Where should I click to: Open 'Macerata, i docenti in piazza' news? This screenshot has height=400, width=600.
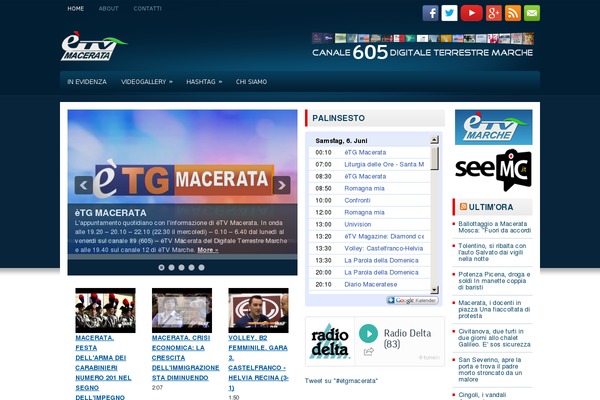tap(494, 309)
